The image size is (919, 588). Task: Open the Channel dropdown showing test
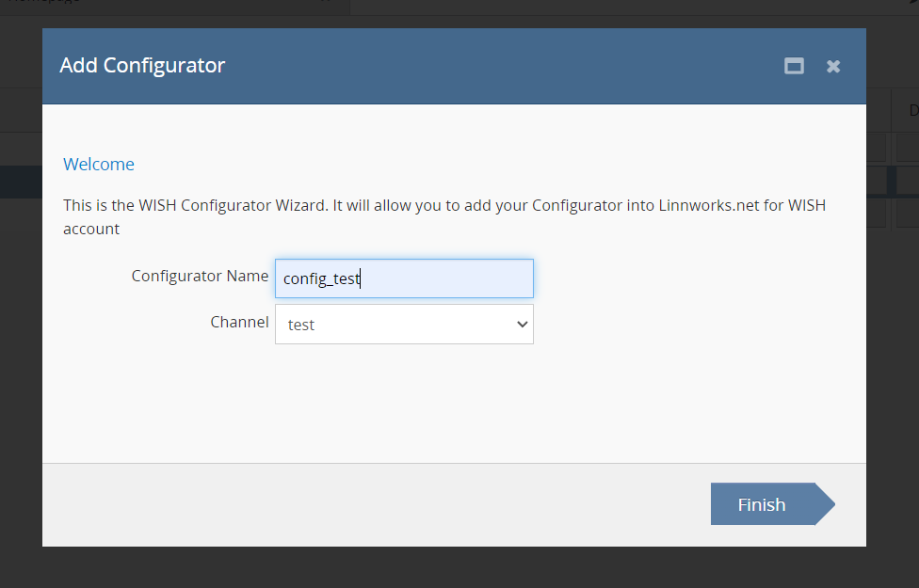click(x=404, y=324)
